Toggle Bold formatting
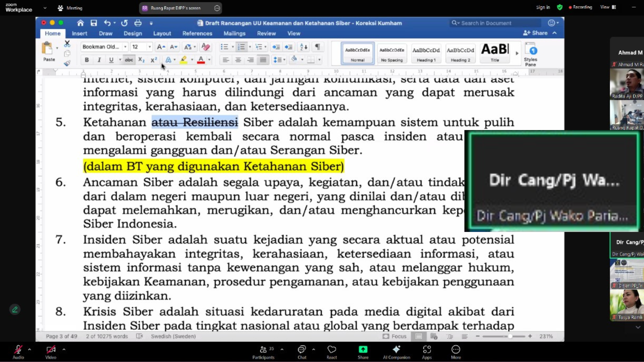 pyautogui.click(x=87, y=60)
